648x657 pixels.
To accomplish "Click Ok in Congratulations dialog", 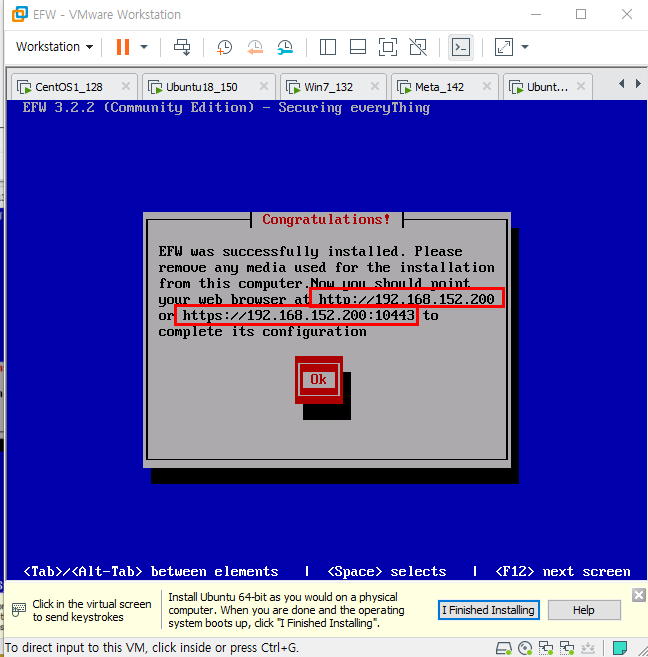I will coord(319,380).
